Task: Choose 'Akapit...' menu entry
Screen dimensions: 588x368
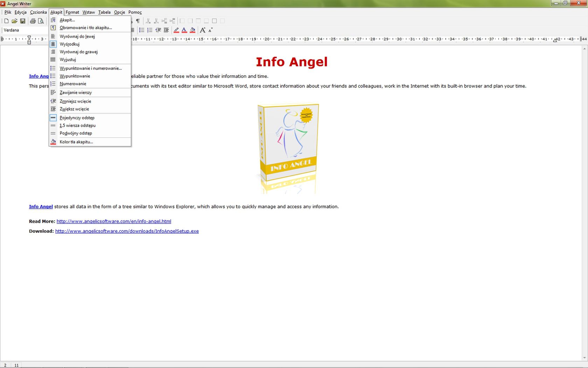Action: point(90,20)
